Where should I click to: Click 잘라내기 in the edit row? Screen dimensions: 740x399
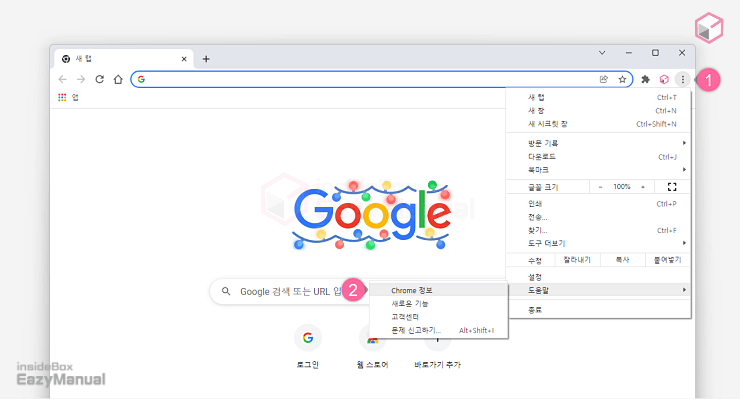577,260
